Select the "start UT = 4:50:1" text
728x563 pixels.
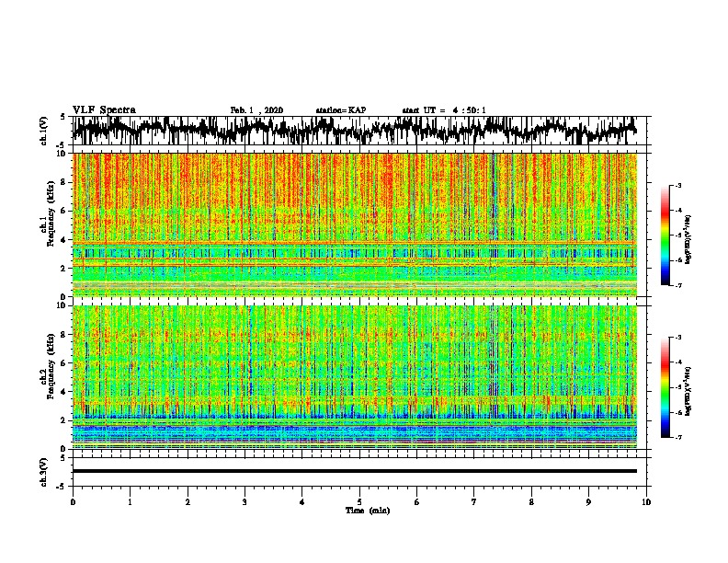(x=444, y=110)
